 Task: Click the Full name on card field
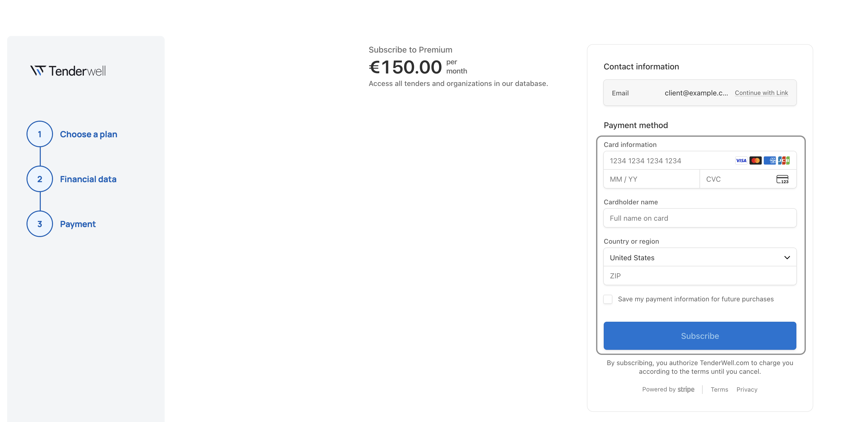click(700, 218)
